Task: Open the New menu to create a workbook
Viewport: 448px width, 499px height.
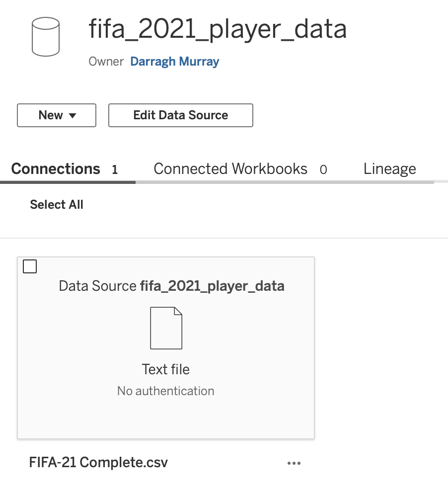Action: 56,115
